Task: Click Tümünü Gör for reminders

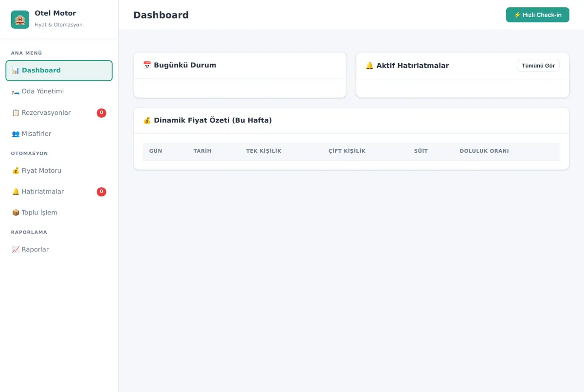Action: (538, 66)
